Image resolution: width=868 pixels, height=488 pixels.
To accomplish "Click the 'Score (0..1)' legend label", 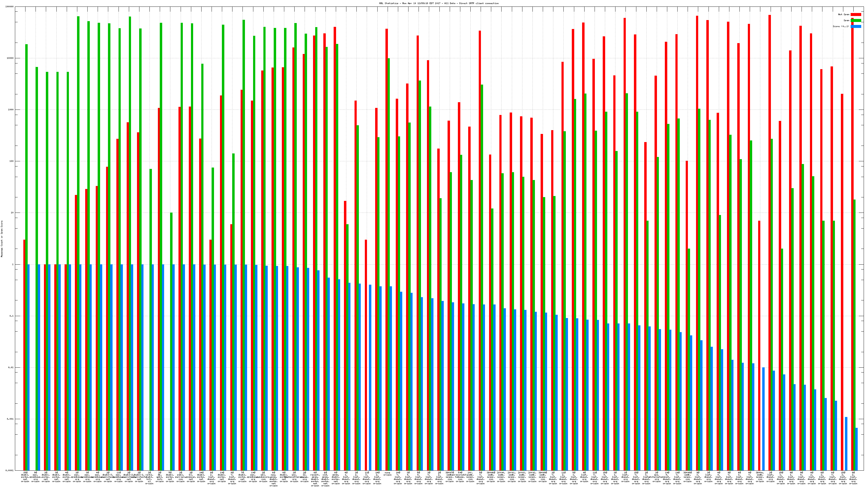I will [841, 26].
